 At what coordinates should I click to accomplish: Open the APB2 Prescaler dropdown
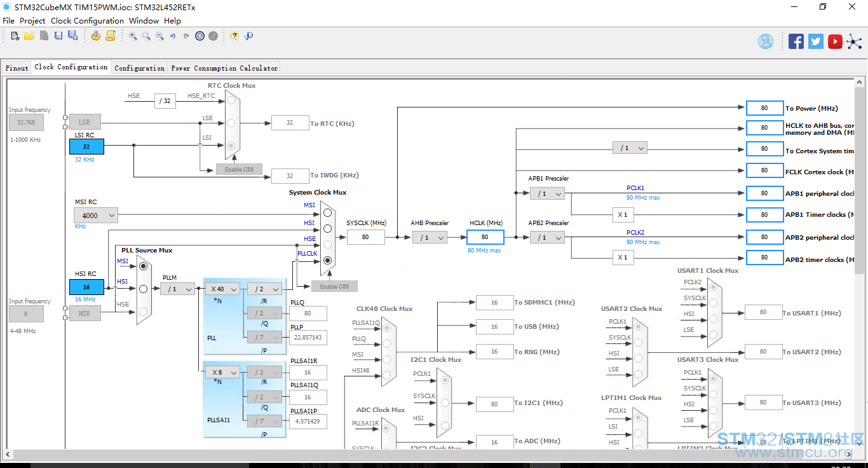pyautogui.click(x=547, y=237)
